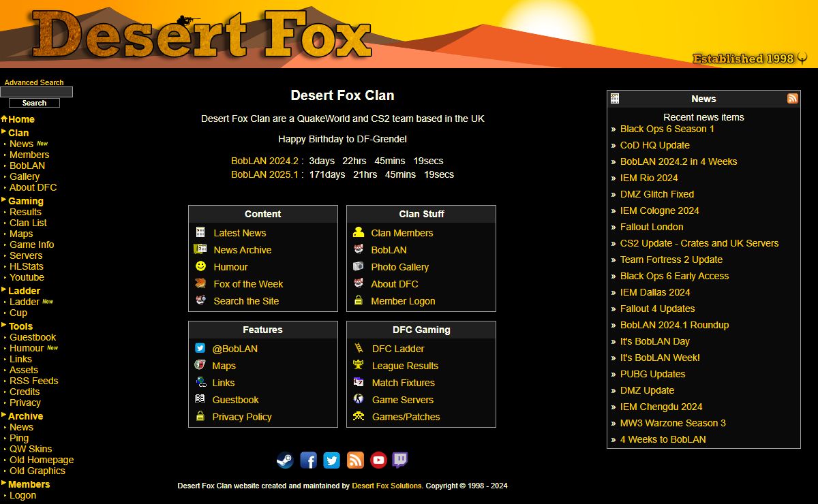Click the smiley icon beside Humour
The image size is (818, 504).
[200, 266]
